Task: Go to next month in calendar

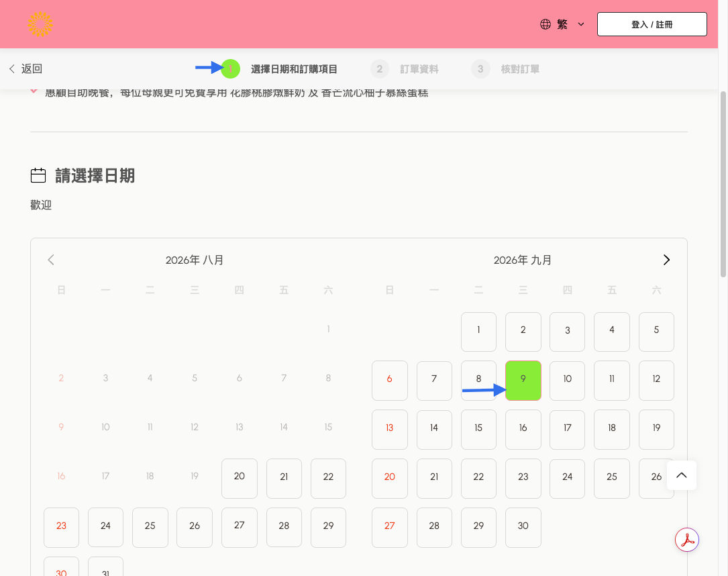Action: [x=666, y=260]
